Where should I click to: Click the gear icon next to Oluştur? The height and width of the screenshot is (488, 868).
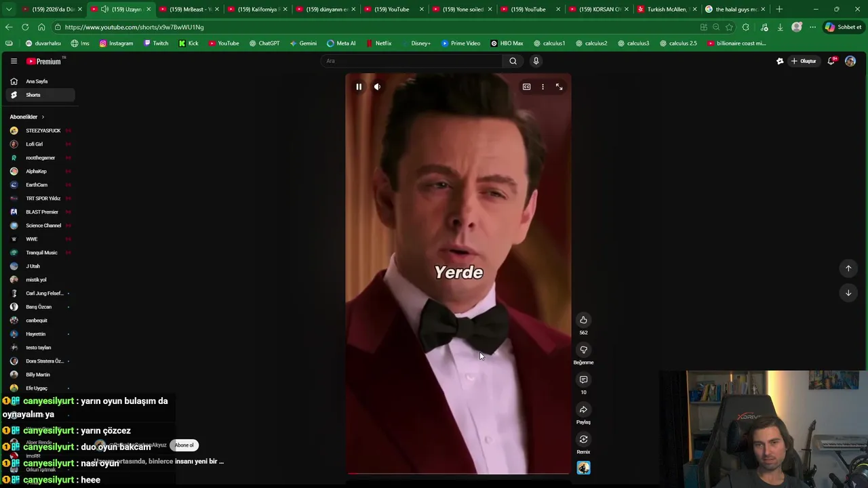click(x=780, y=61)
